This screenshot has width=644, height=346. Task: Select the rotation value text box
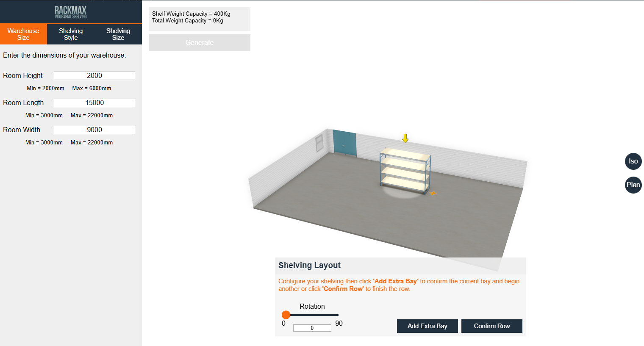coord(312,327)
